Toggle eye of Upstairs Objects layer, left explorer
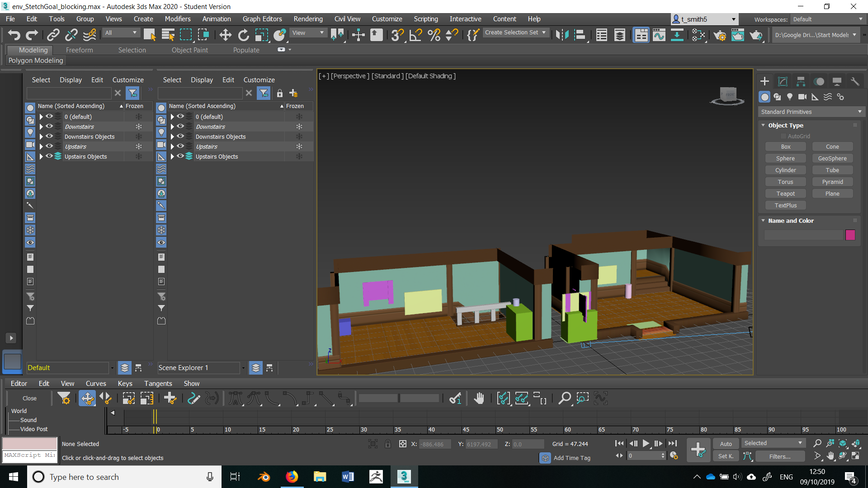This screenshot has height=488, width=868. pos(49,156)
